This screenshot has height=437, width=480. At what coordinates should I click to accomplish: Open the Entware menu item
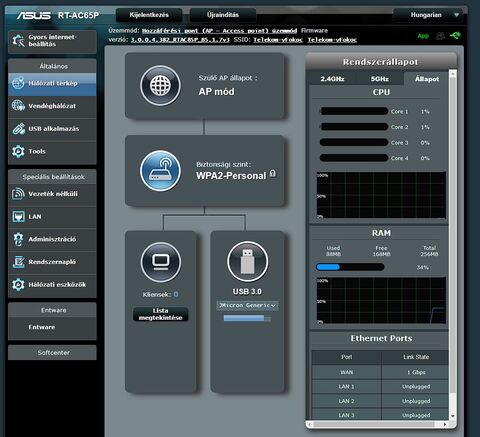coord(52,327)
